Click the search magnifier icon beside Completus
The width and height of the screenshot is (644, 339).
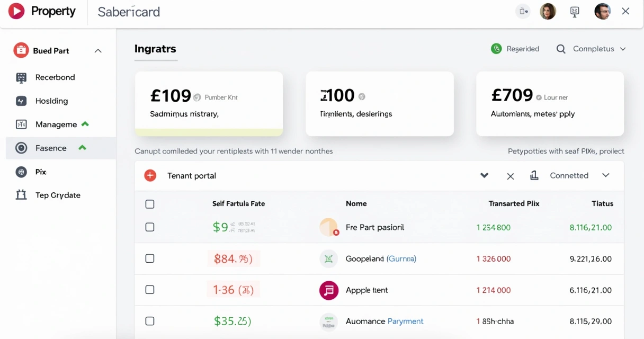tap(561, 49)
